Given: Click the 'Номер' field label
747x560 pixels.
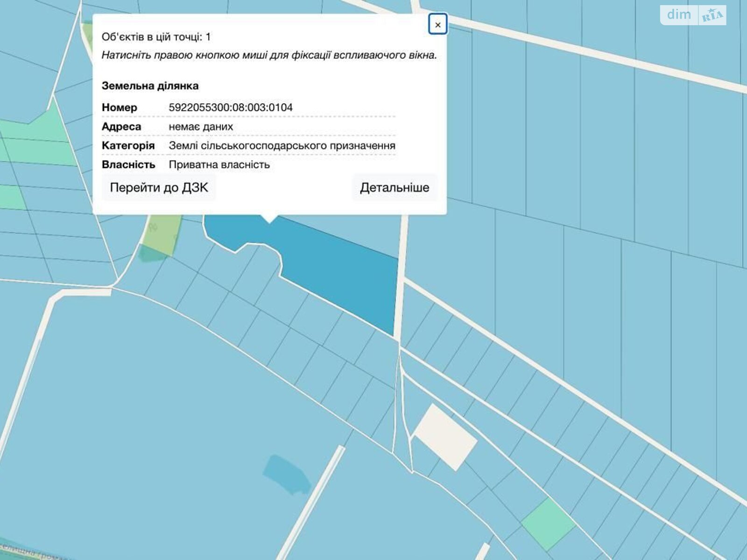Looking at the screenshot, I should (x=120, y=107).
